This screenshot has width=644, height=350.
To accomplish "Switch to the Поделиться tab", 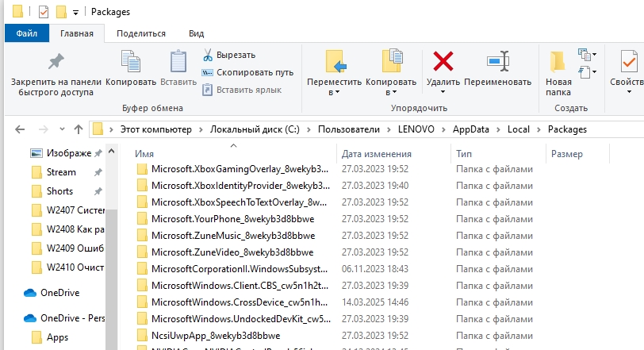I will [141, 33].
